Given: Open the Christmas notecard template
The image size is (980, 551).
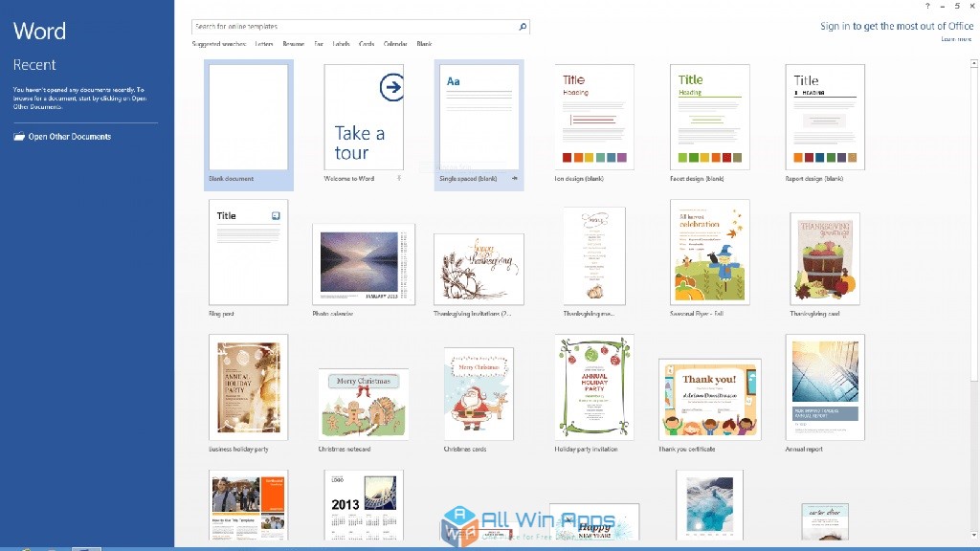Looking at the screenshot, I should tap(364, 405).
